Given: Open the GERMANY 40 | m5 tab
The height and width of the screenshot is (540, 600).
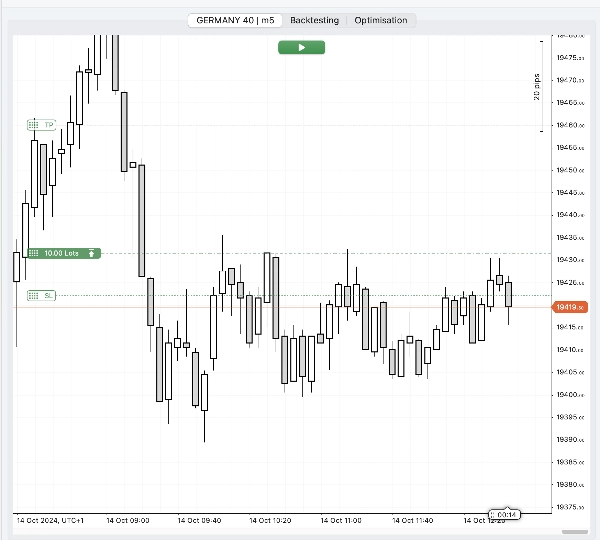Looking at the screenshot, I should pos(235,20).
